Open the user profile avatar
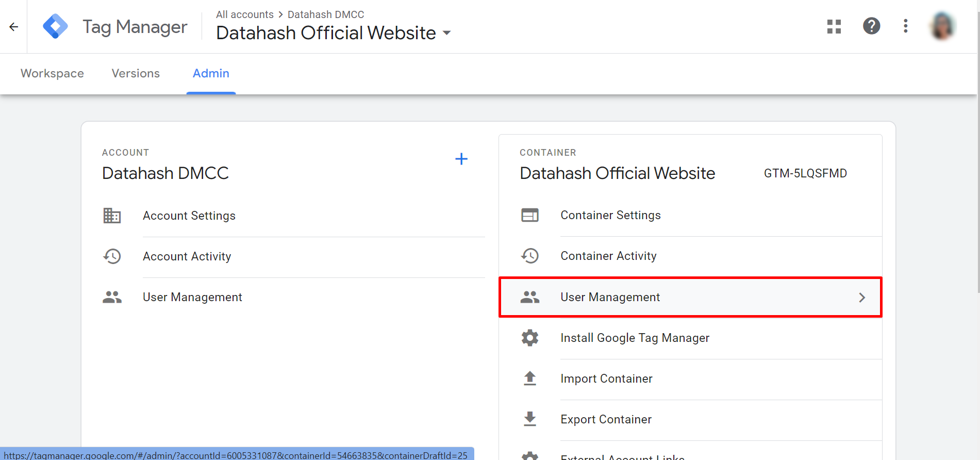This screenshot has width=980, height=460. coord(943,26)
